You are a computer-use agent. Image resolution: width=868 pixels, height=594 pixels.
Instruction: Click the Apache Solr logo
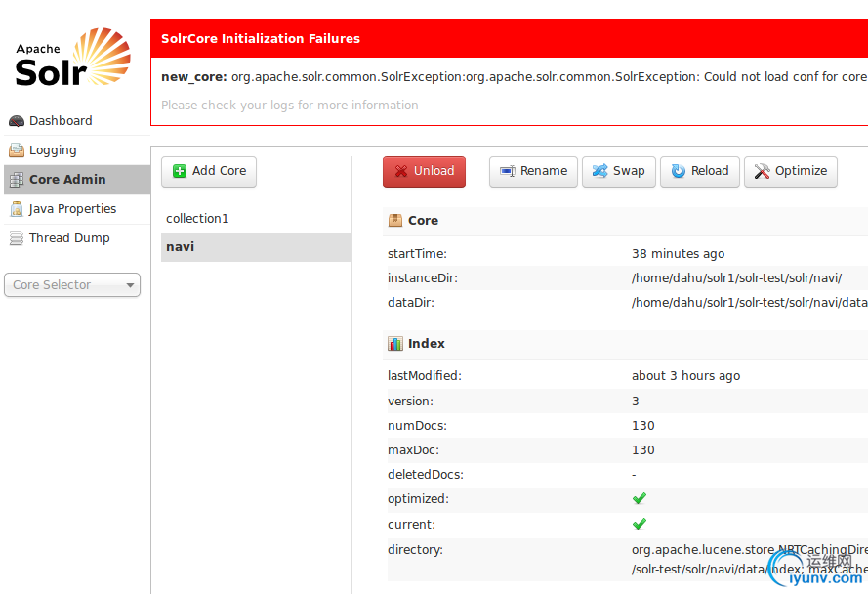tap(73, 57)
